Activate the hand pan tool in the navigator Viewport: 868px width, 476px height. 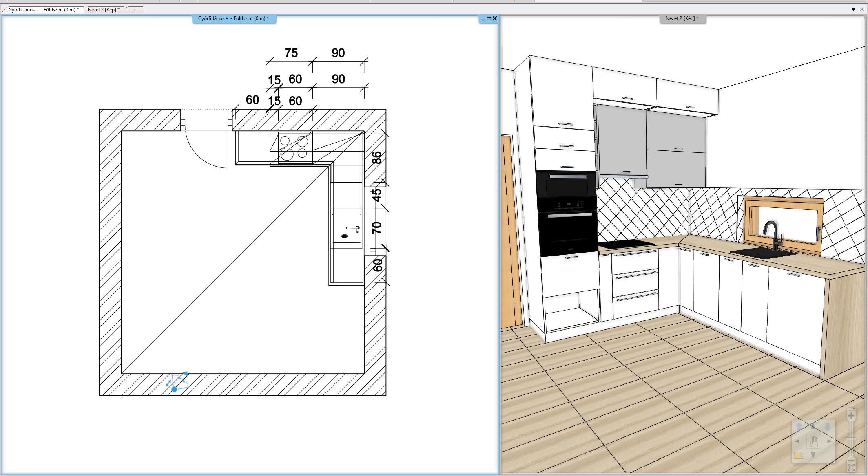(814, 441)
